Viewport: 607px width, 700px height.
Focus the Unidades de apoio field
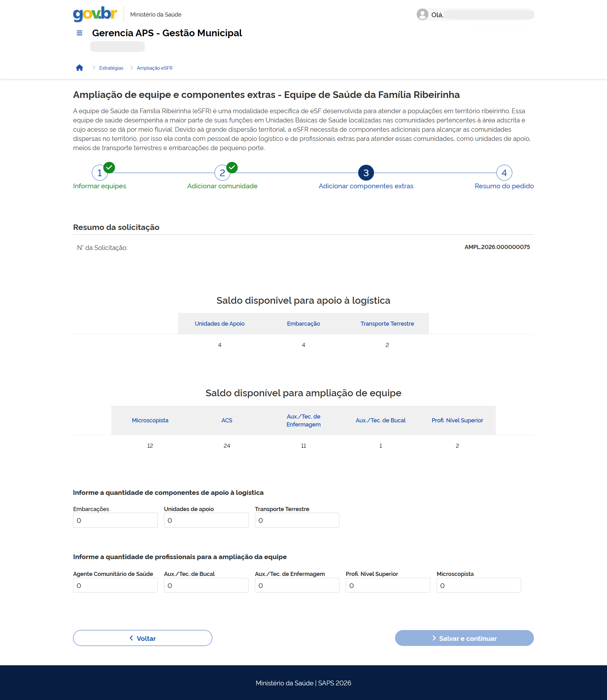click(x=206, y=520)
